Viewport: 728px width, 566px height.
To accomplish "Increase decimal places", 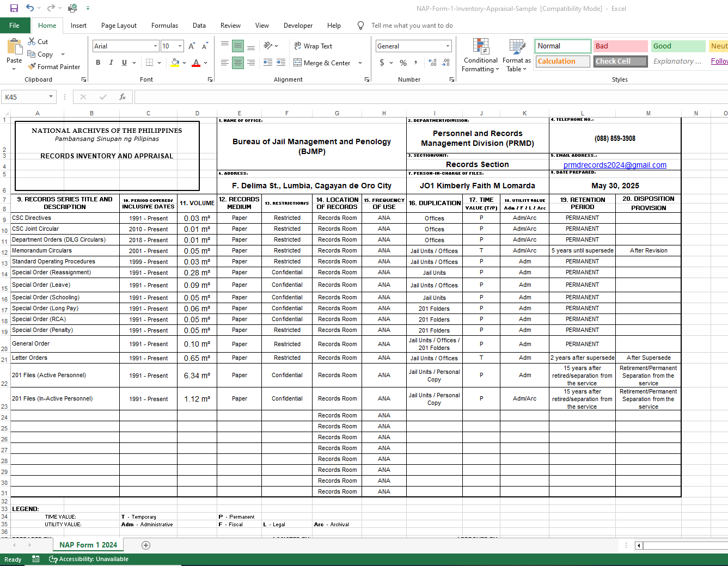I will (432, 63).
